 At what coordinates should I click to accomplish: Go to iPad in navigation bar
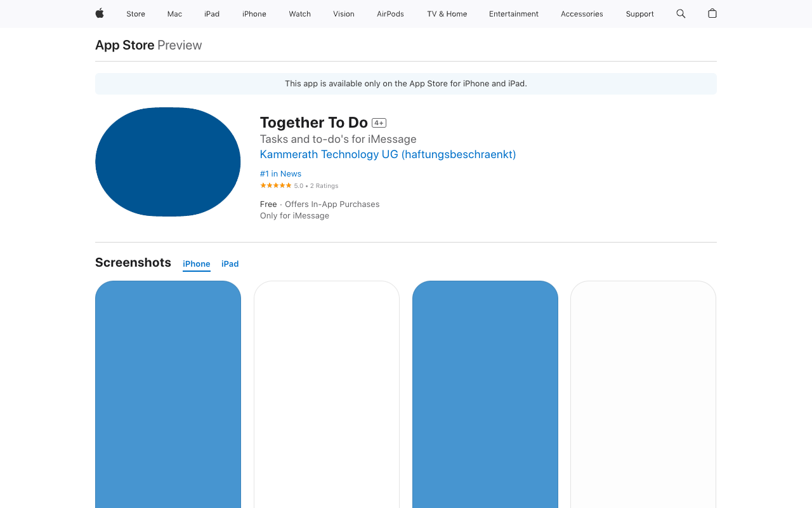(x=212, y=14)
